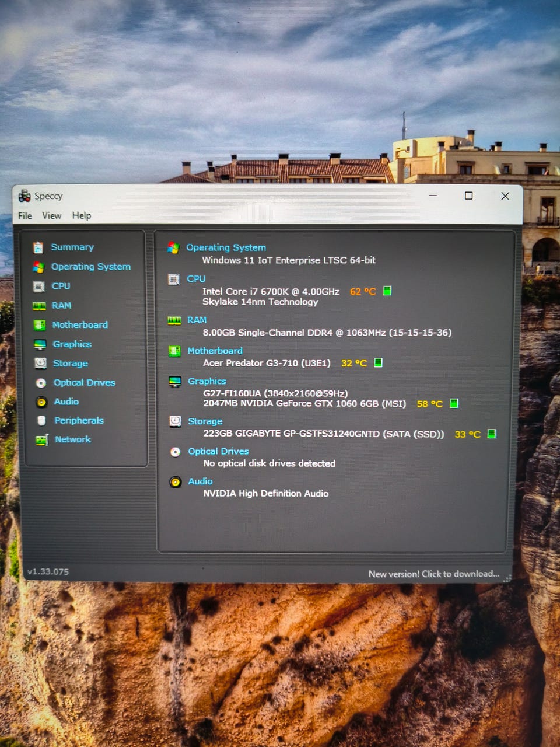The image size is (560, 747).
Task: Click the Audio speaker icon in summary pane
Action: [176, 482]
